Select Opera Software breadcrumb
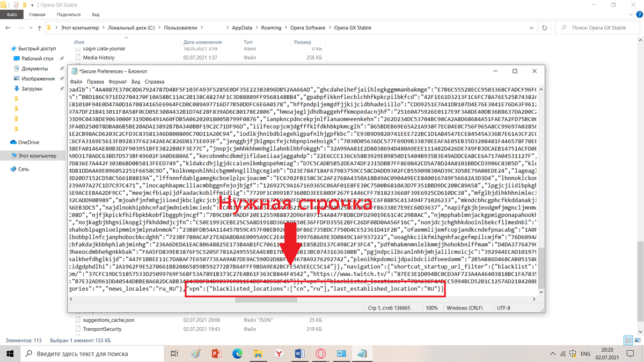The height and width of the screenshot is (362, 644). coord(308,28)
